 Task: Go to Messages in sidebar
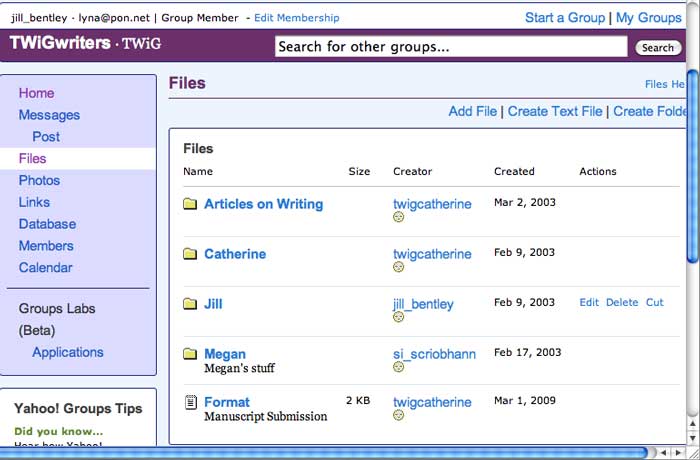coord(49,115)
